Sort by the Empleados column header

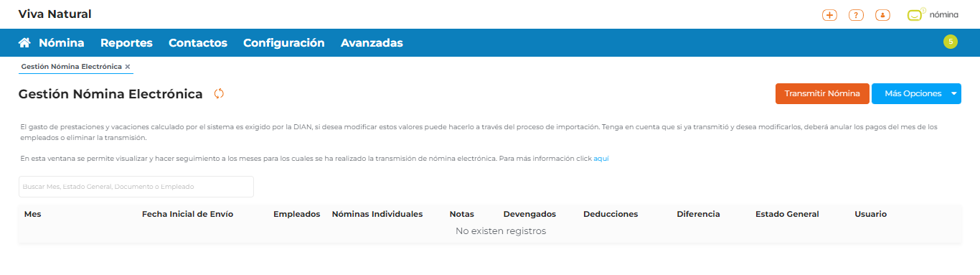(297, 214)
